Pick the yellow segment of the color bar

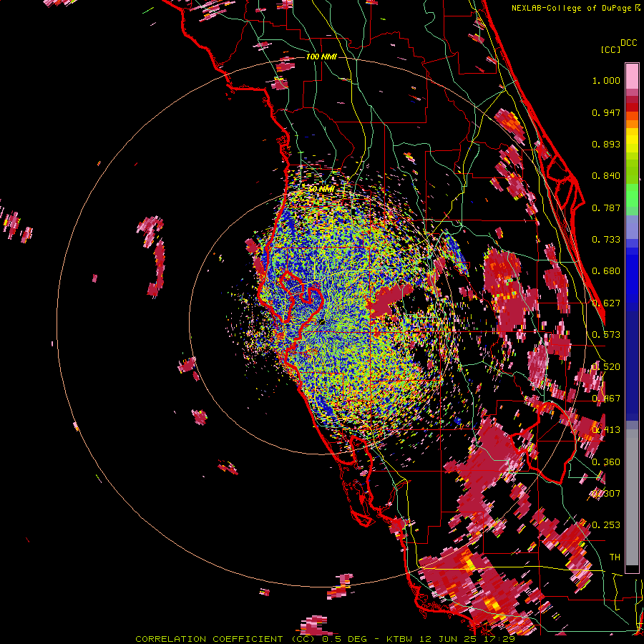632,140
